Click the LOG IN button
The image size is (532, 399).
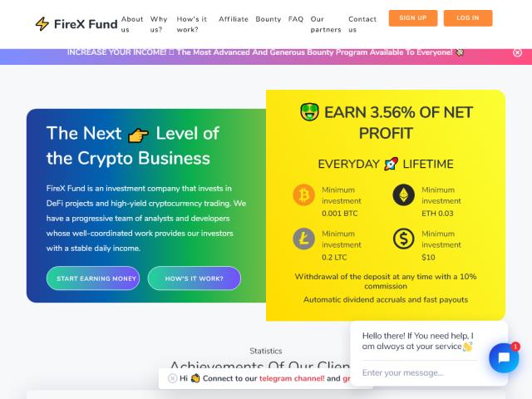(468, 18)
